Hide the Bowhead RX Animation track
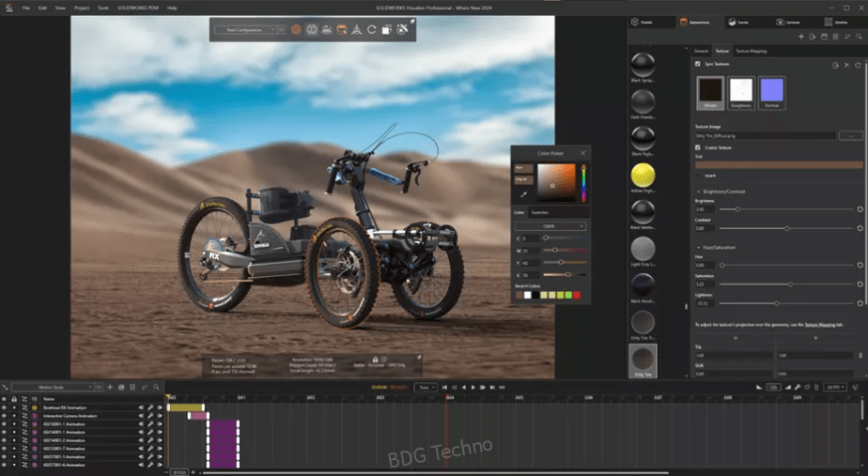Screen dimensions: 868x476 click(4, 407)
